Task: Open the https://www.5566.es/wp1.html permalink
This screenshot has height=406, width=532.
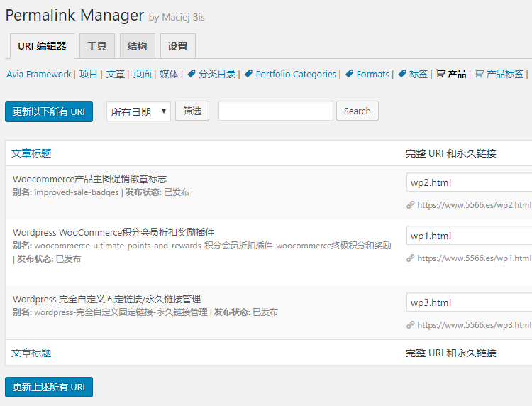Action: (x=475, y=258)
